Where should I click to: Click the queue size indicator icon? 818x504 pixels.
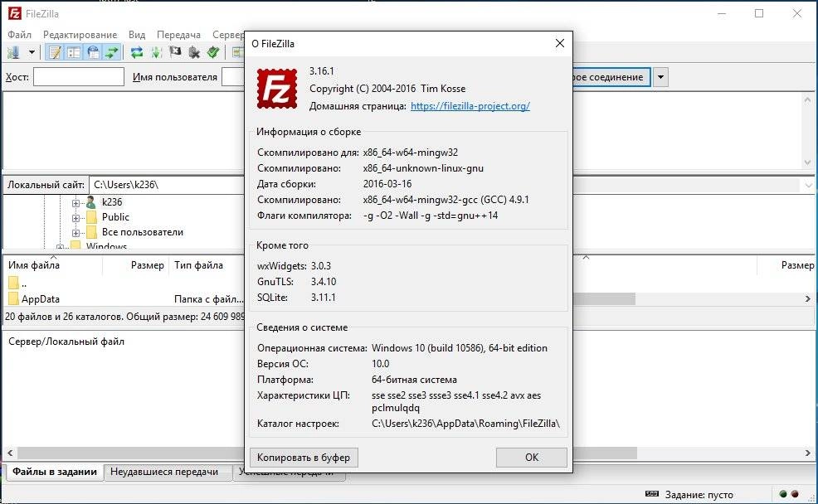pos(652,493)
